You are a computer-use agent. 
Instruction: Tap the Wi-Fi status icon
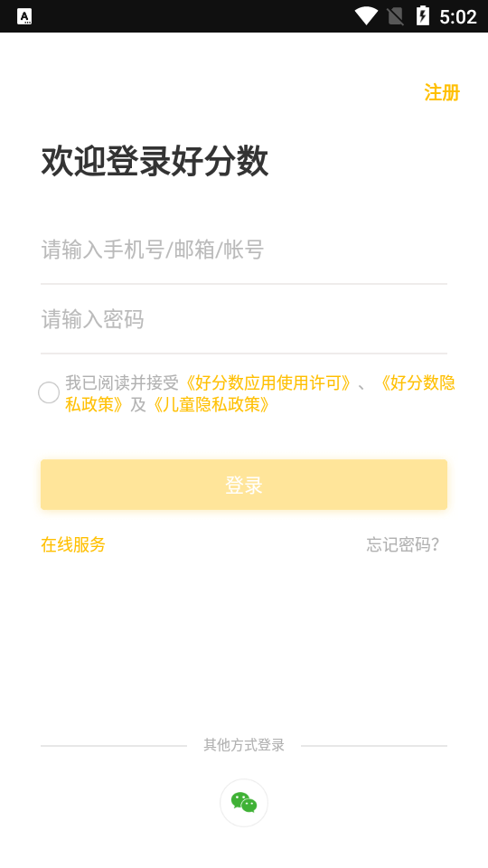(x=366, y=16)
